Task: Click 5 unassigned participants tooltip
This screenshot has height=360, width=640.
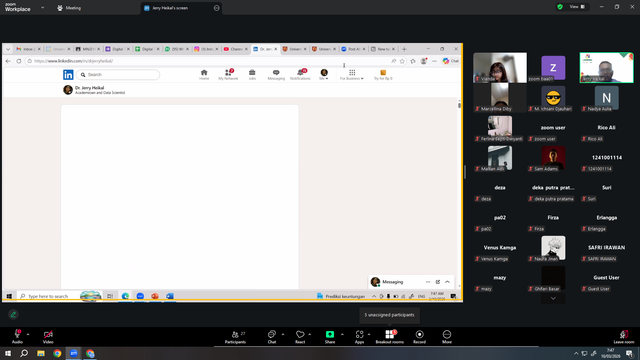Action: coord(389,315)
